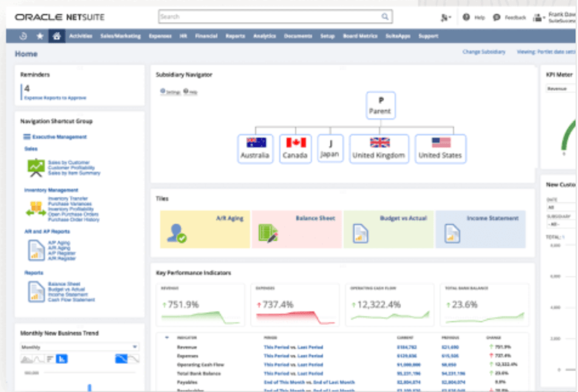Click the Executive Management heading text
The height and width of the screenshot is (392, 578).
59,137
